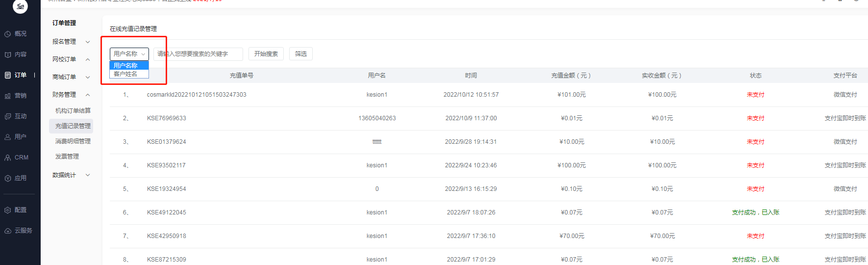Open the 云服务 cloud service icon
Screen dimensions: 868x265
pyautogui.click(x=8, y=231)
